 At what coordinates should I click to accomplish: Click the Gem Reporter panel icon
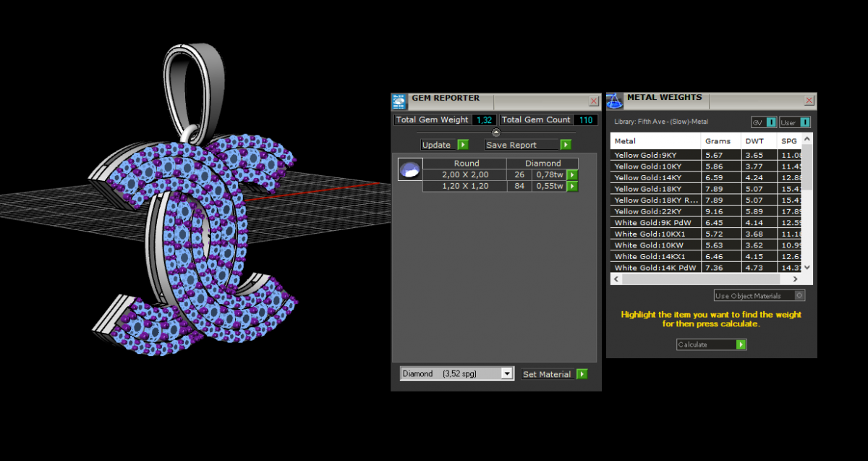click(x=399, y=101)
